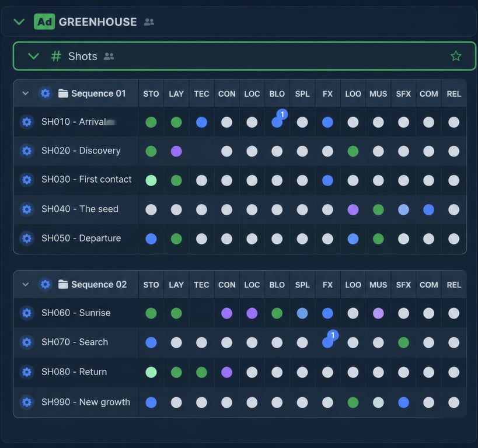Open the SH070 FX dot with notification badge
This screenshot has height=448, width=478.
(327, 342)
